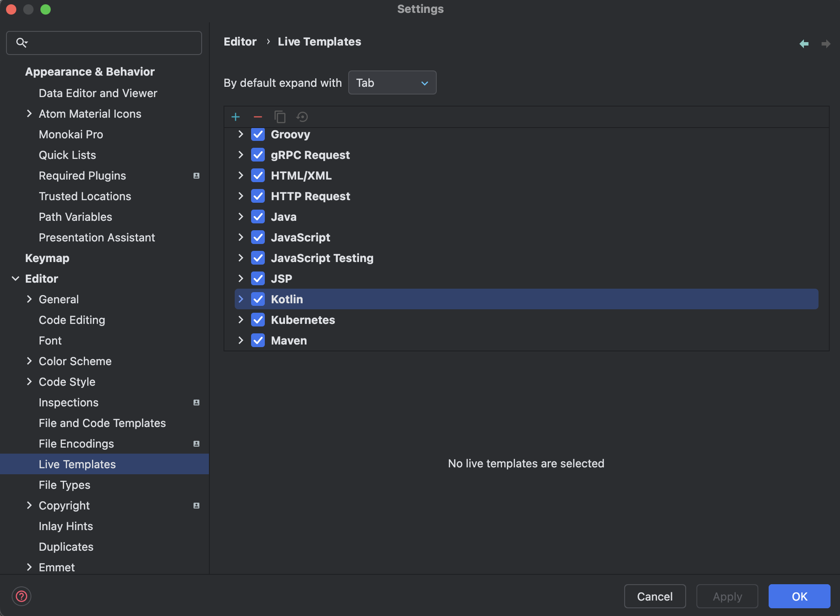Disable the Java template group checkbox
The height and width of the screenshot is (616, 840).
click(258, 217)
